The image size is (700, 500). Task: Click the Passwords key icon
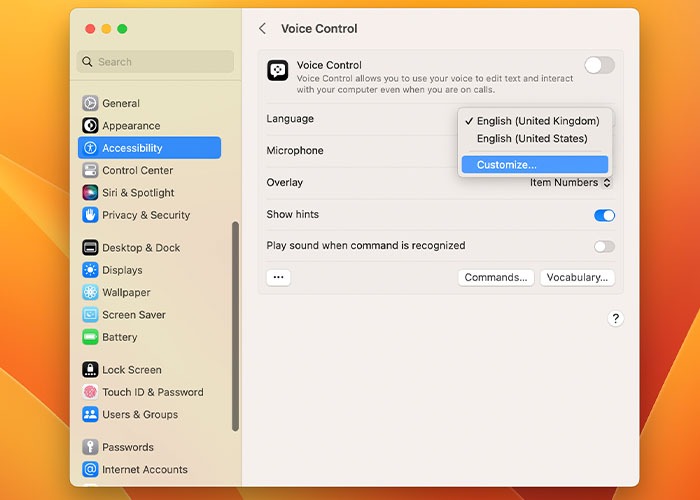click(x=90, y=447)
